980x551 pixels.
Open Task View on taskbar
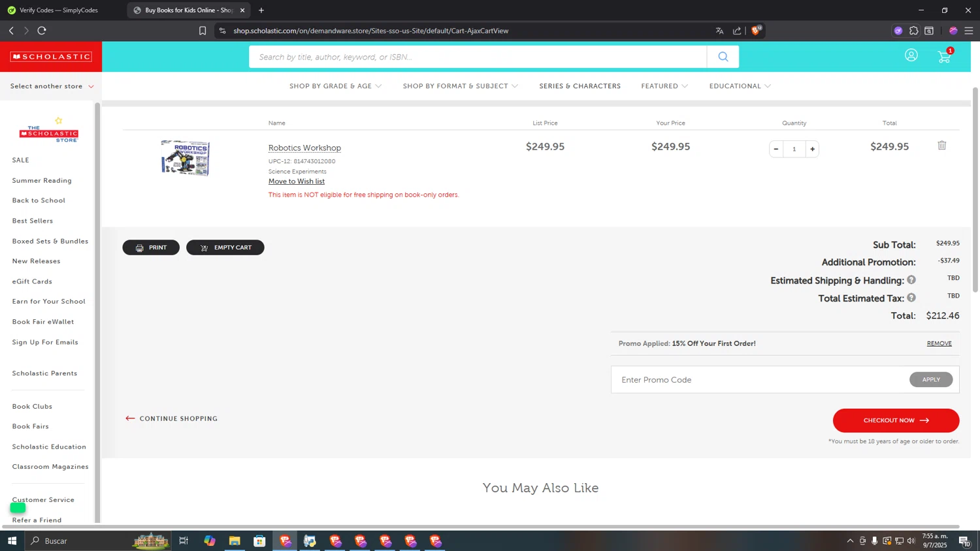[x=184, y=541]
